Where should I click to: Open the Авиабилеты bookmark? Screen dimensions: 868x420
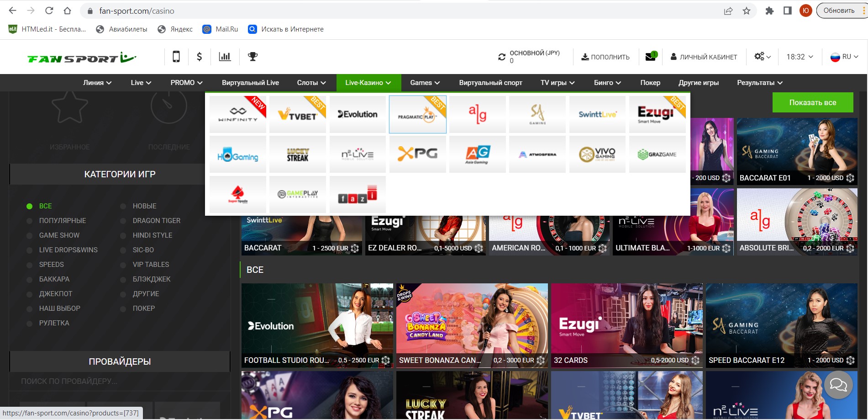122,29
